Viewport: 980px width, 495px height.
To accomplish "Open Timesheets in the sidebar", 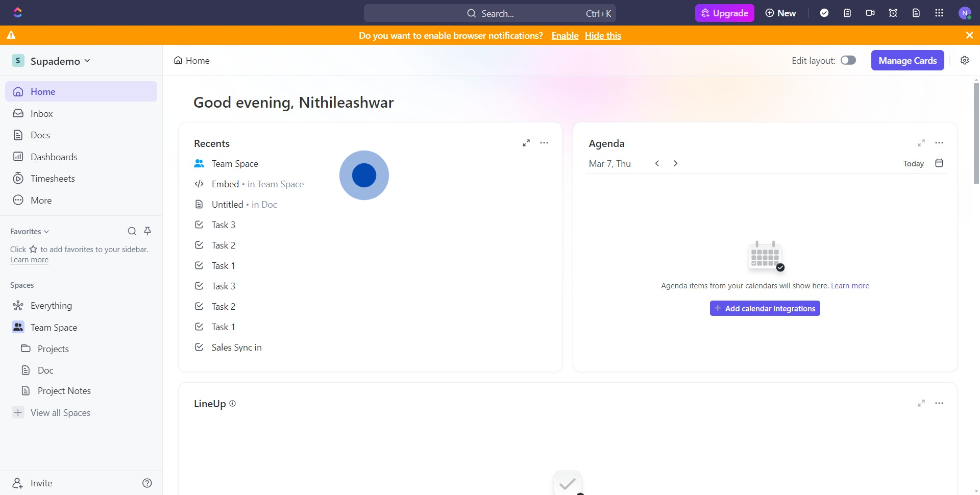I will 81,178.
